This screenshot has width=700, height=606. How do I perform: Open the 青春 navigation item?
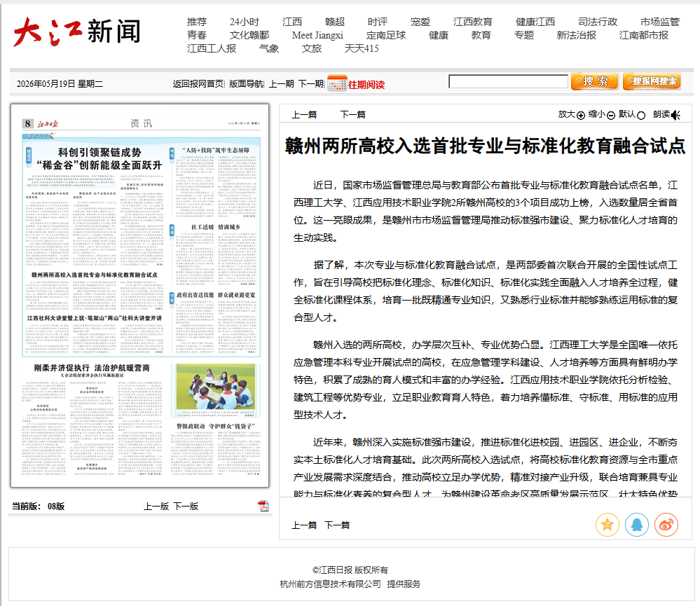(197, 35)
